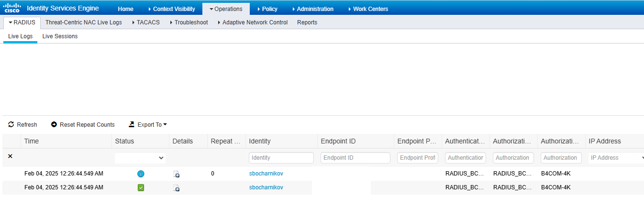Click blue info status icon in first row
The width and height of the screenshot is (644, 197).
141,174
